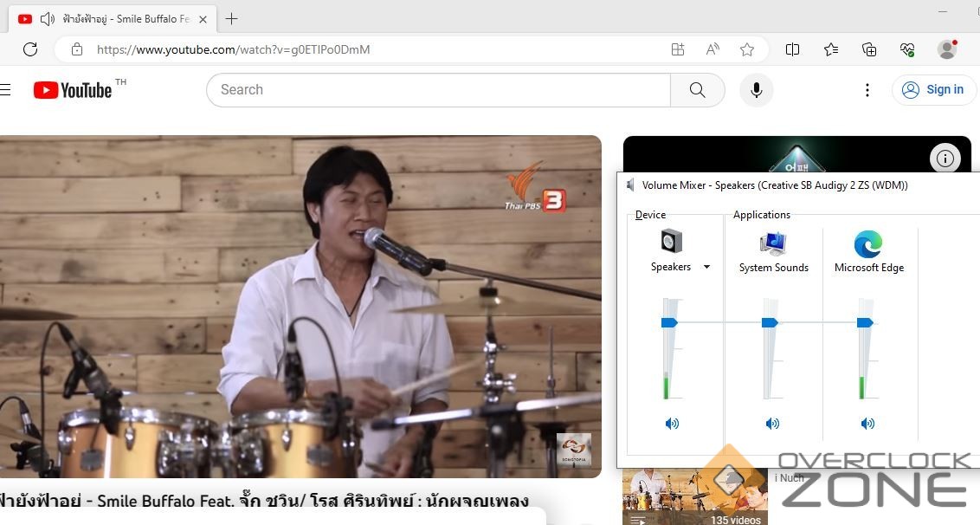
Task: Click the System Sounds volume slider handle
Action: (770, 322)
